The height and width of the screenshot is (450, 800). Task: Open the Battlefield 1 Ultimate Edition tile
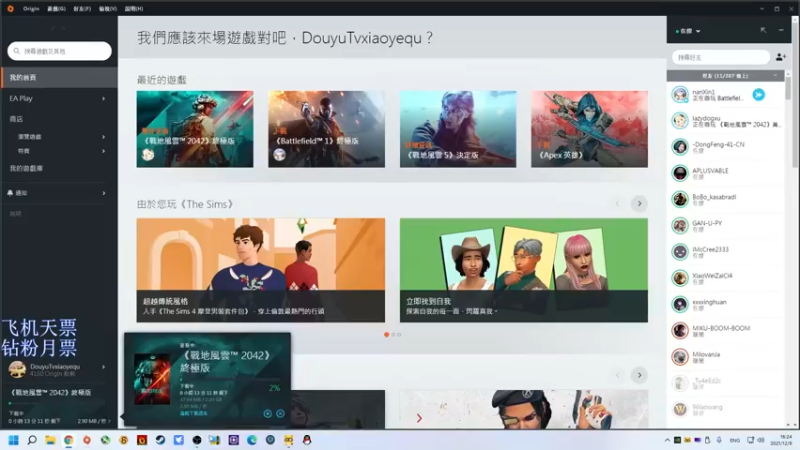click(327, 129)
